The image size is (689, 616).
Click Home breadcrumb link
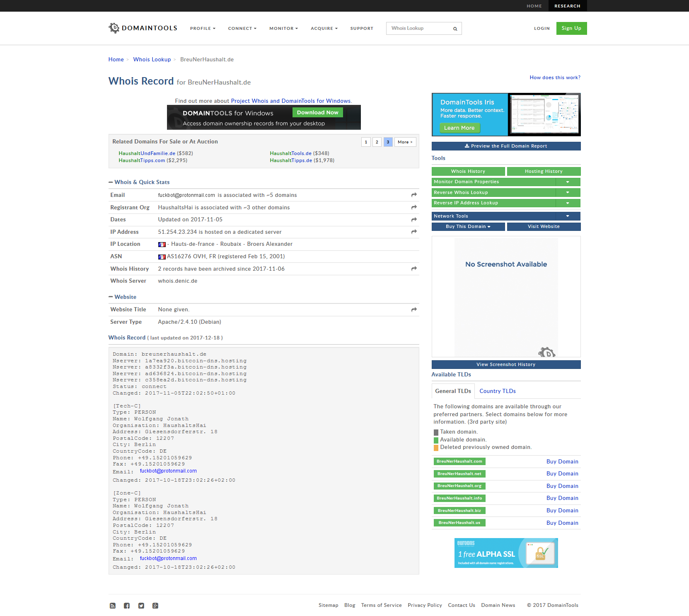tap(116, 60)
